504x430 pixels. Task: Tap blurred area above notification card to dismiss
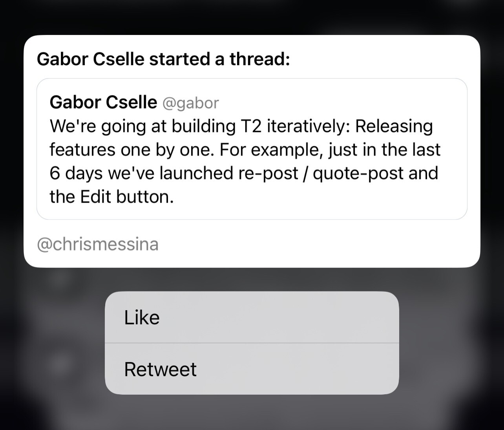pos(252,17)
